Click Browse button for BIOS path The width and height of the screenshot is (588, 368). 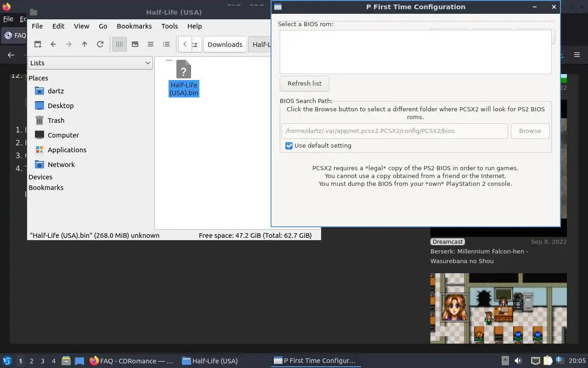tap(530, 131)
